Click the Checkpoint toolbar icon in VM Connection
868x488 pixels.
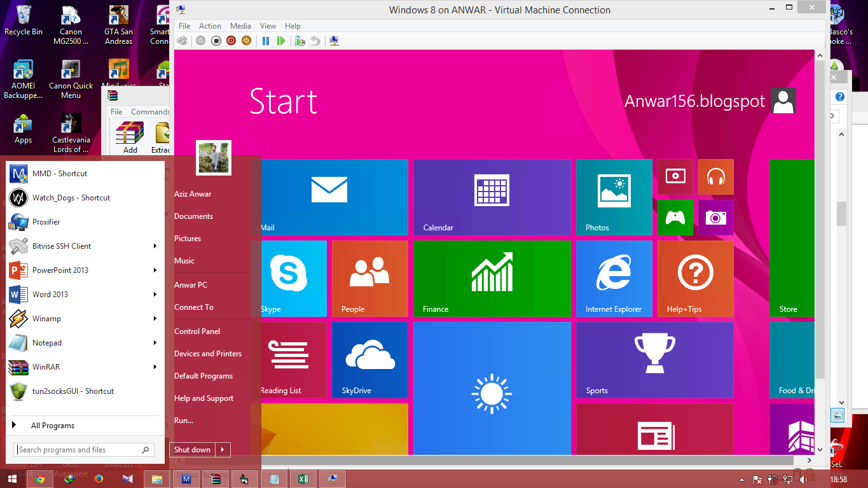(300, 41)
